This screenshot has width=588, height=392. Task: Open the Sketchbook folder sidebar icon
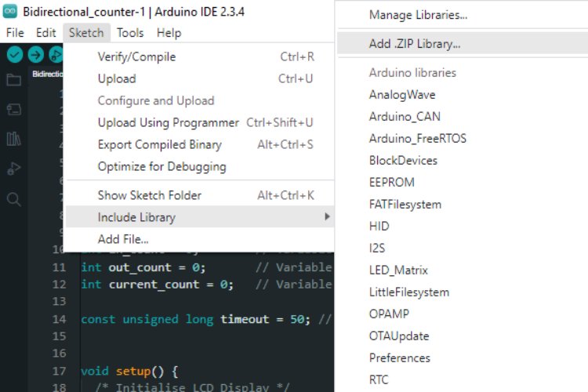pos(14,79)
